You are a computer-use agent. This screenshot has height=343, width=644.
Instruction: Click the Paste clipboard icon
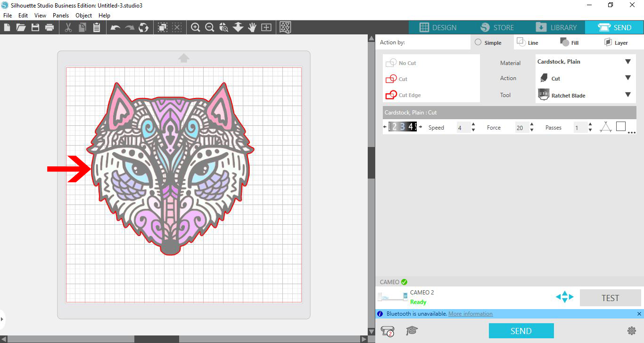point(97,27)
